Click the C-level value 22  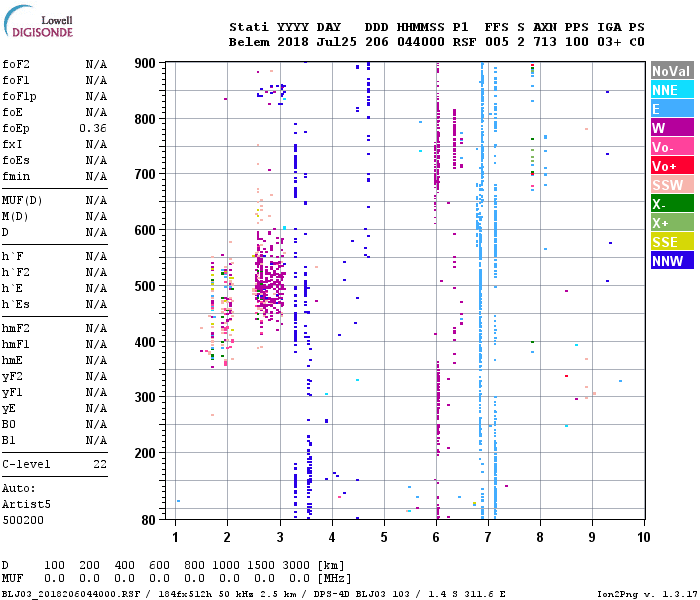(x=100, y=465)
